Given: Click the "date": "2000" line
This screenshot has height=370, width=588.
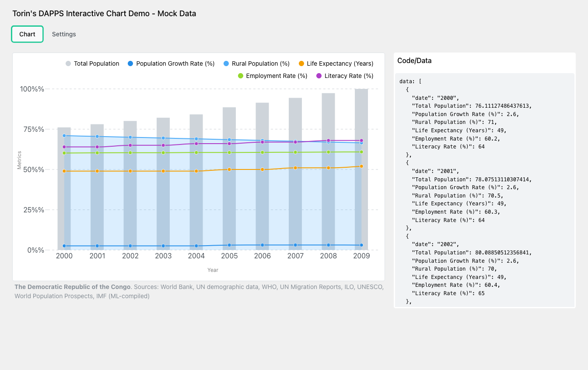Looking at the screenshot, I should [435, 98].
